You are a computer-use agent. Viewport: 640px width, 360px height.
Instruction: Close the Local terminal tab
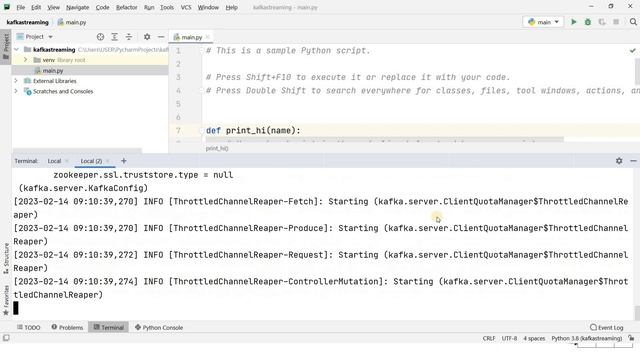[67, 161]
